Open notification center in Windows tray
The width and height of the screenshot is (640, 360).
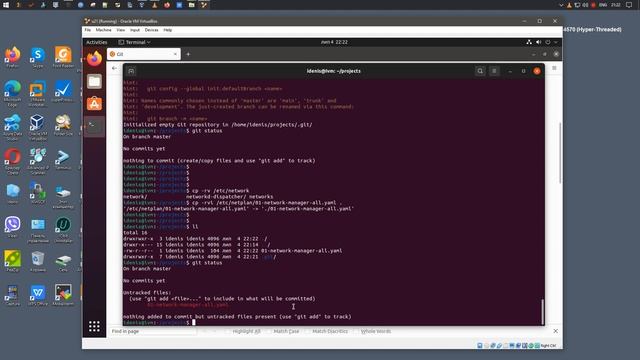pyautogui.click(x=629, y=5)
